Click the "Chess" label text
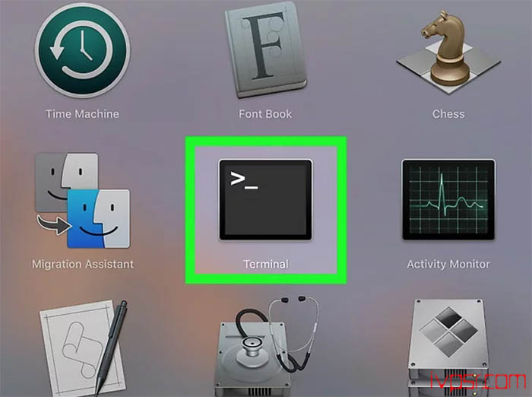 pos(448,114)
